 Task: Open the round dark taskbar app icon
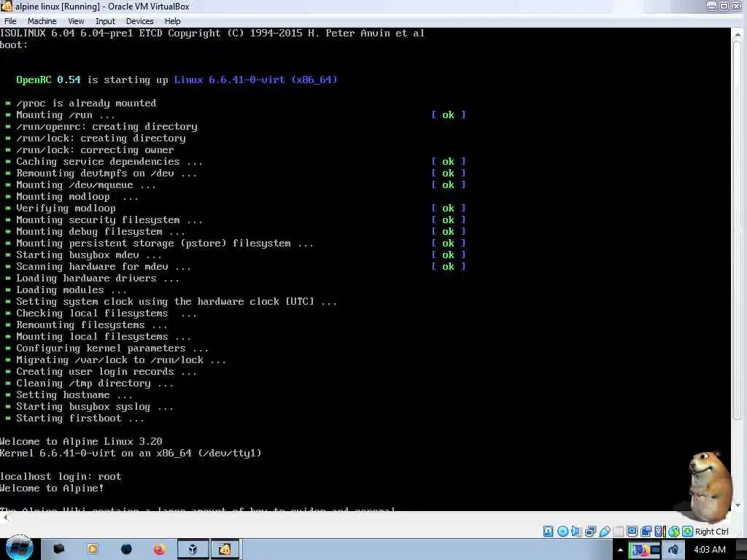click(126, 549)
